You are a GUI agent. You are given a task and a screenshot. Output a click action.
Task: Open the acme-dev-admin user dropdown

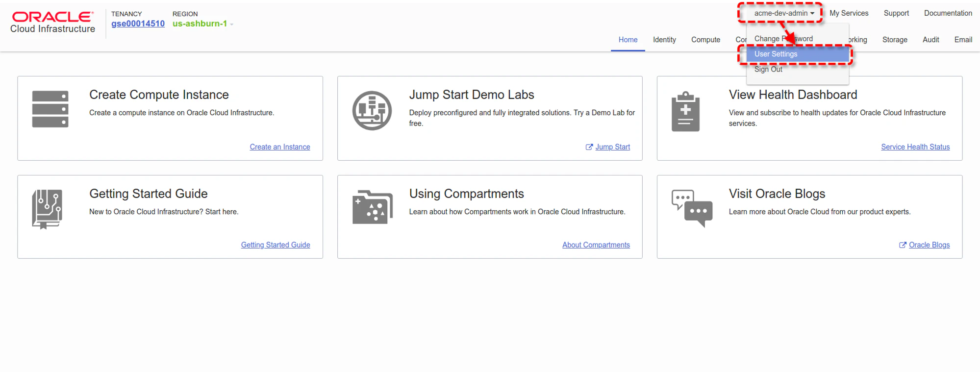click(784, 13)
